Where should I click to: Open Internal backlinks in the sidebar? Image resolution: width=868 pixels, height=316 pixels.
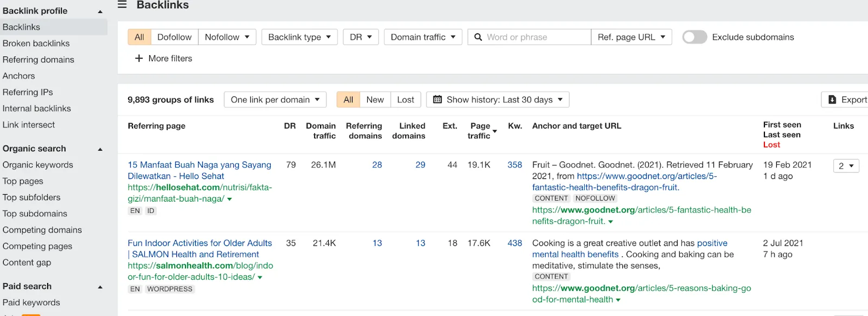pos(36,108)
